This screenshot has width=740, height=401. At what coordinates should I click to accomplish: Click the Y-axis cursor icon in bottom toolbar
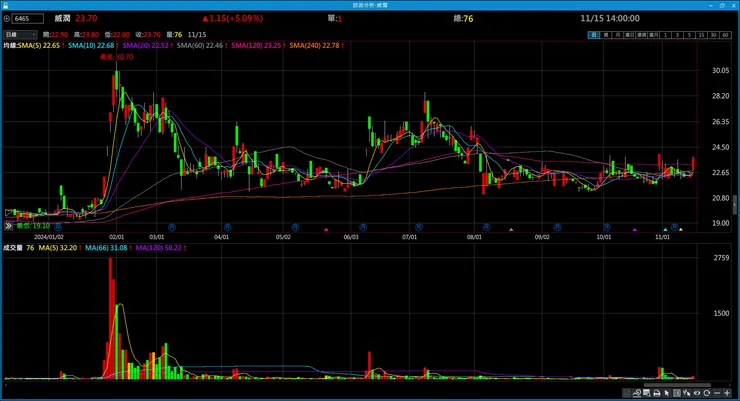pos(687,393)
